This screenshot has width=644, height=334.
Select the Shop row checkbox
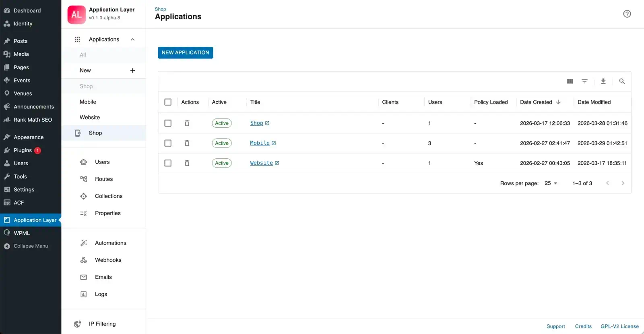(x=168, y=123)
